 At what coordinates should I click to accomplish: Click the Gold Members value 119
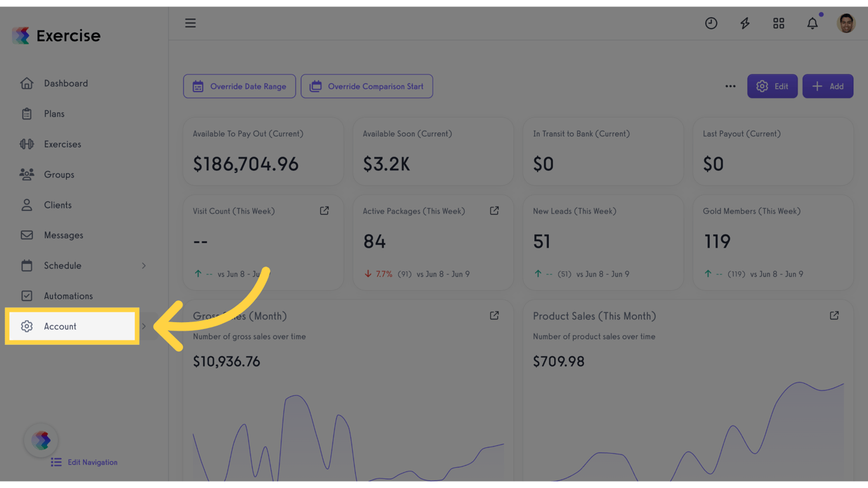[x=717, y=241]
